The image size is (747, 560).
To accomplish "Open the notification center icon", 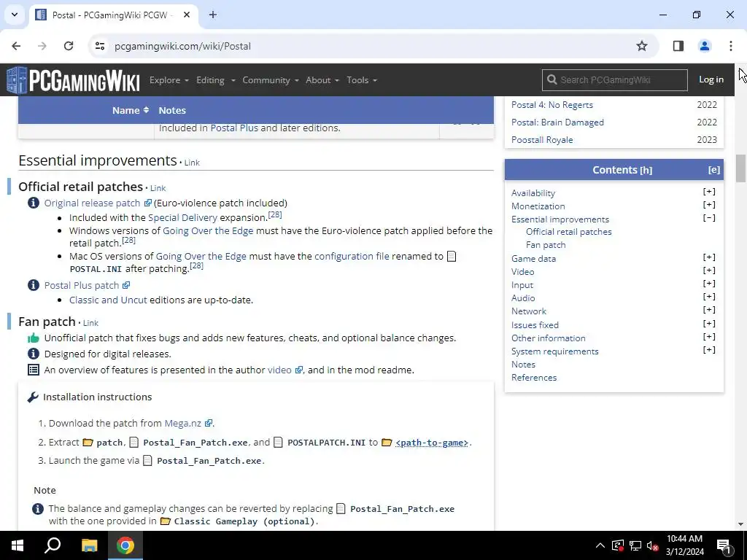I will click(723, 545).
